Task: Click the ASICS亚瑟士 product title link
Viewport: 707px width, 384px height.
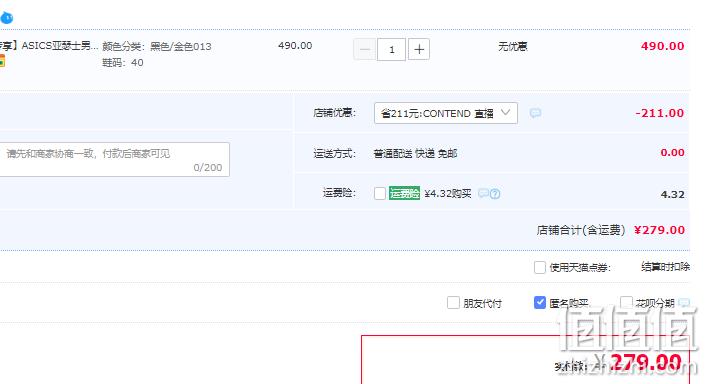Action: (x=50, y=46)
